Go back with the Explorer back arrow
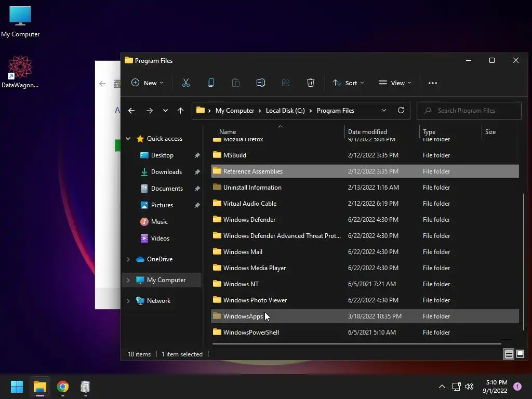Image resolution: width=532 pixels, height=399 pixels. point(131,111)
